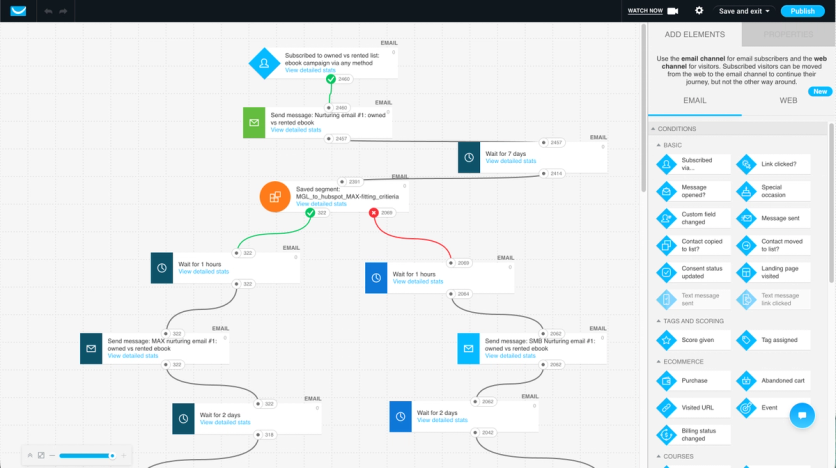The height and width of the screenshot is (468, 836).
Task: View detailed stats for SMB Nurturing email
Action: (510, 356)
